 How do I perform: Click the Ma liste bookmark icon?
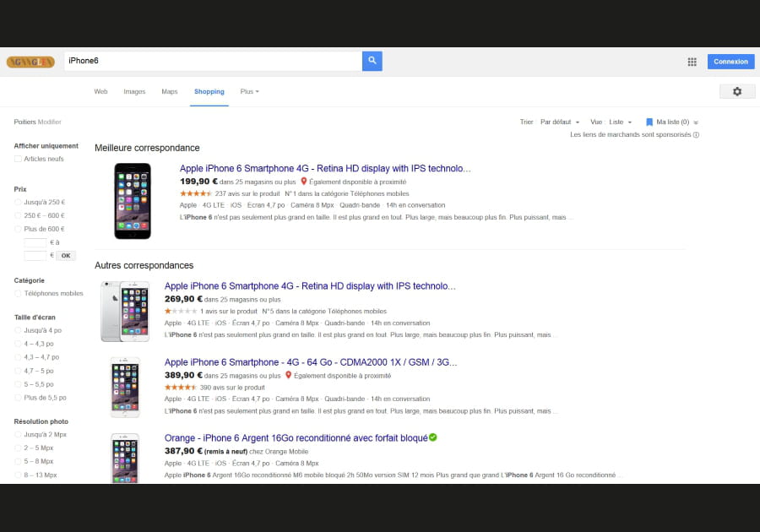(x=649, y=122)
